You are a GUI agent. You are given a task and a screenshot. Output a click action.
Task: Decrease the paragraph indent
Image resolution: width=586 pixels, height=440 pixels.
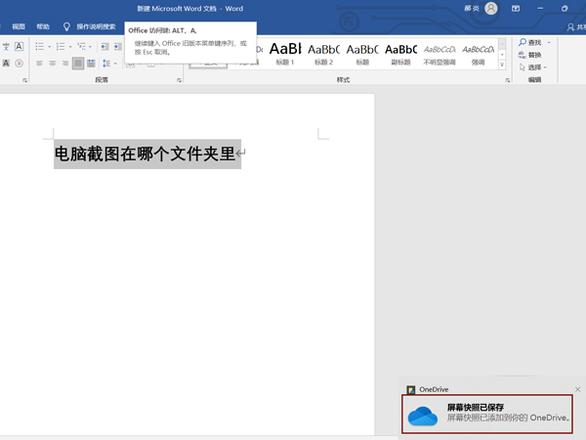pyautogui.click(x=105, y=46)
